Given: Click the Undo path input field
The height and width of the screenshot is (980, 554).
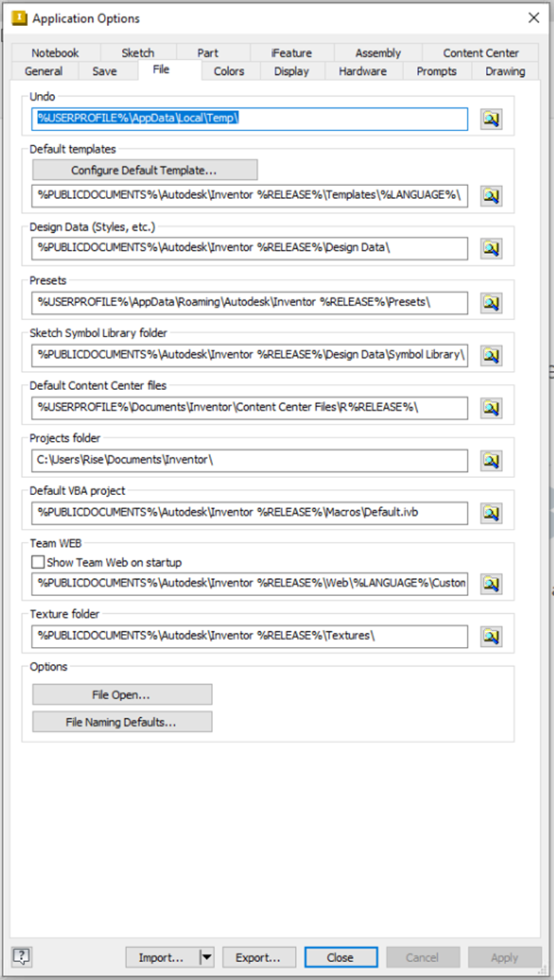Looking at the screenshot, I should click(250, 119).
